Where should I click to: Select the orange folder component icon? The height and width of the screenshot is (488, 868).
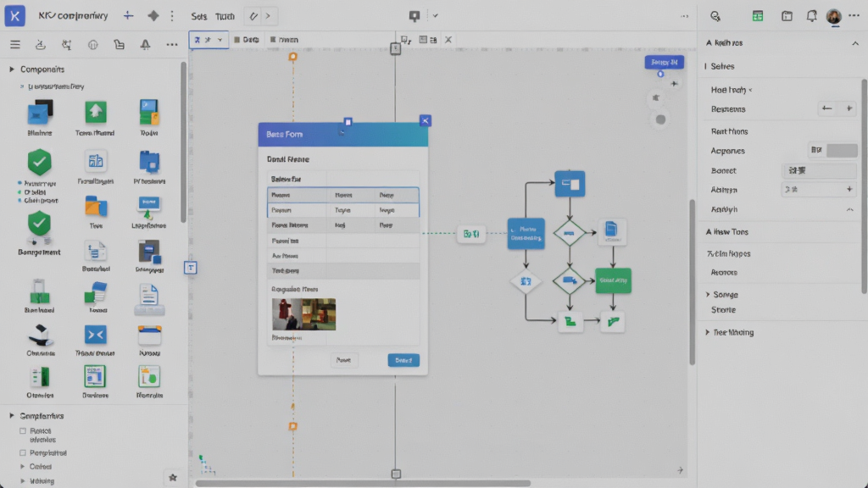click(96, 208)
